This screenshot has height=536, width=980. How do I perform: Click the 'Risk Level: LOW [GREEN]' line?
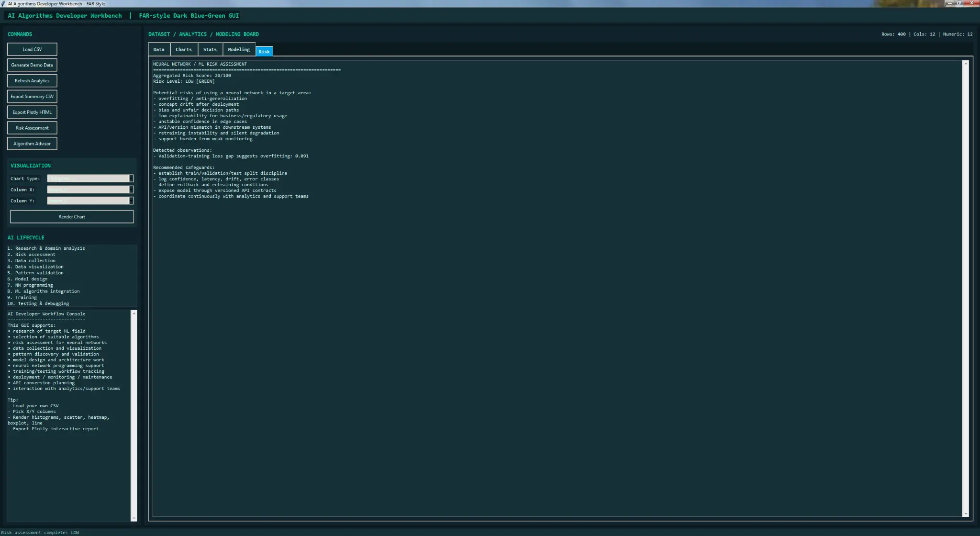(184, 81)
